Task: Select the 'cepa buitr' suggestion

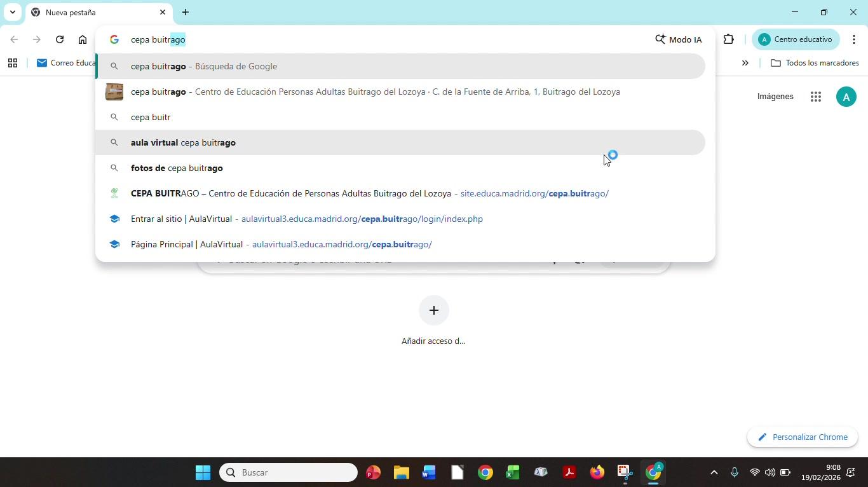Action: point(400,117)
